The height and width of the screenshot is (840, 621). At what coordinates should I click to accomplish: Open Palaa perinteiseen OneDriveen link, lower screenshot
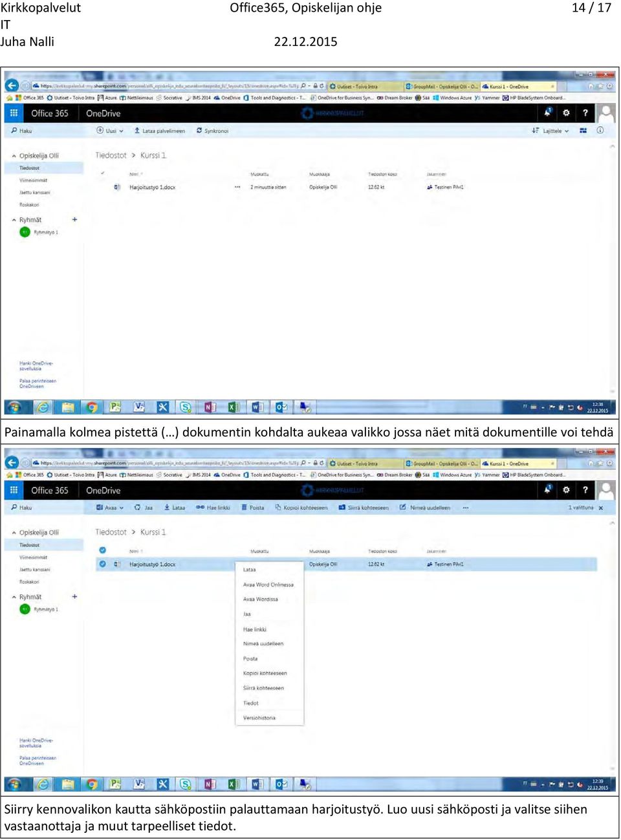coord(38,760)
